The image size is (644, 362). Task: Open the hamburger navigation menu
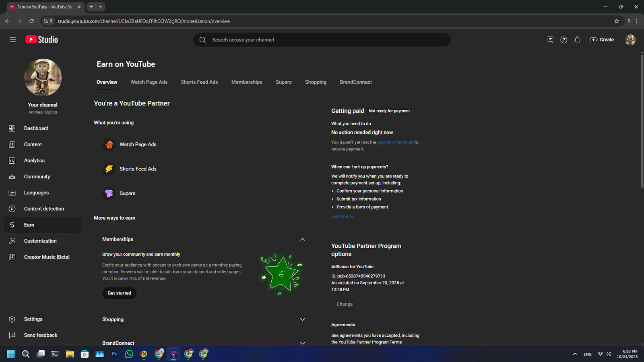click(x=12, y=40)
